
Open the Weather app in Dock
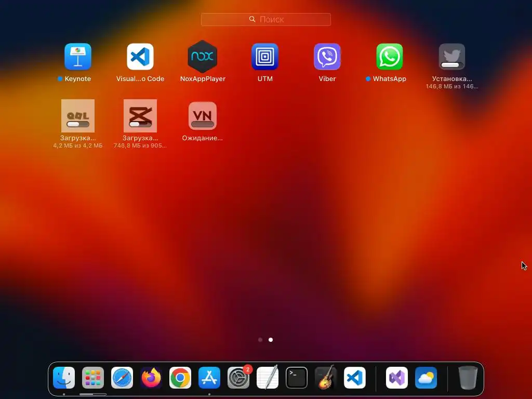pyautogui.click(x=426, y=378)
